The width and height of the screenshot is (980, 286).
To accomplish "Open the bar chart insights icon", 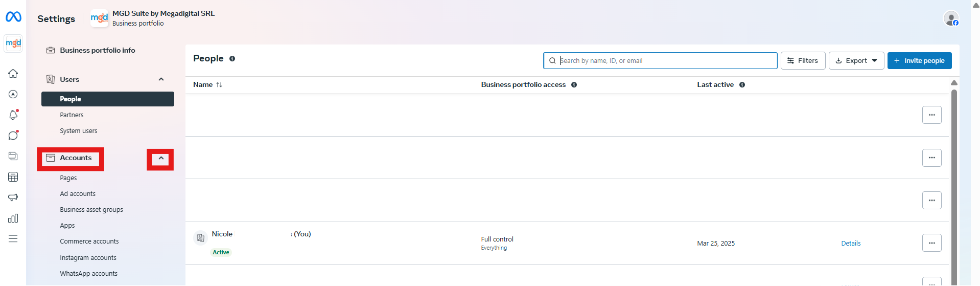I will (x=13, y=218).
